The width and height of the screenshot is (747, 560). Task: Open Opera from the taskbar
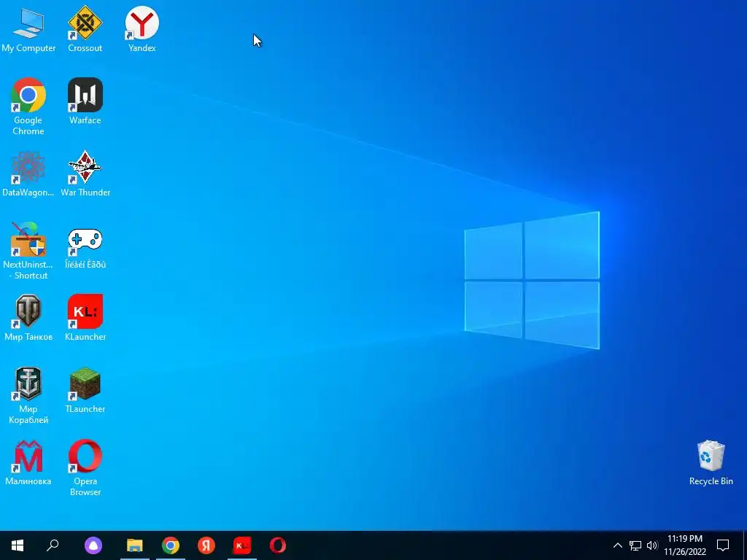278,545
